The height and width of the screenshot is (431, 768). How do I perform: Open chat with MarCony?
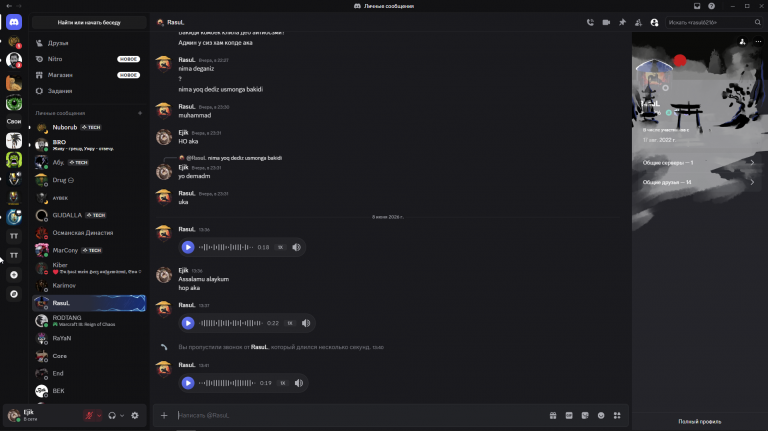[x=89, y=250]
